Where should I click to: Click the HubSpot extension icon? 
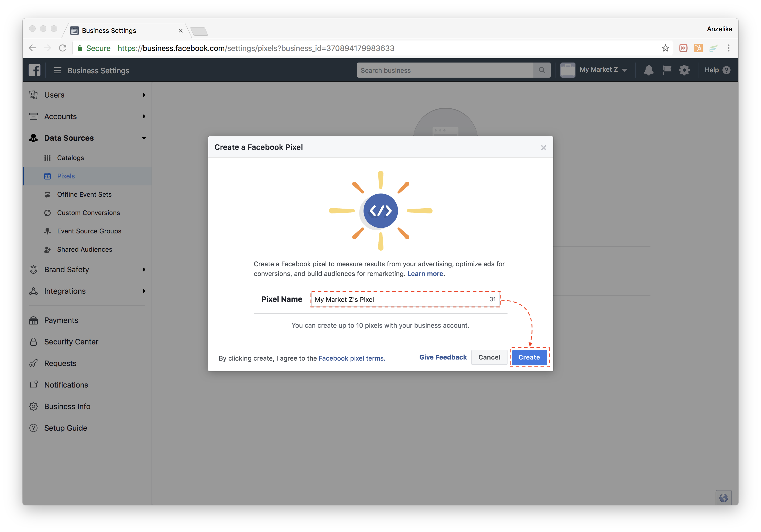click(698, 48)
